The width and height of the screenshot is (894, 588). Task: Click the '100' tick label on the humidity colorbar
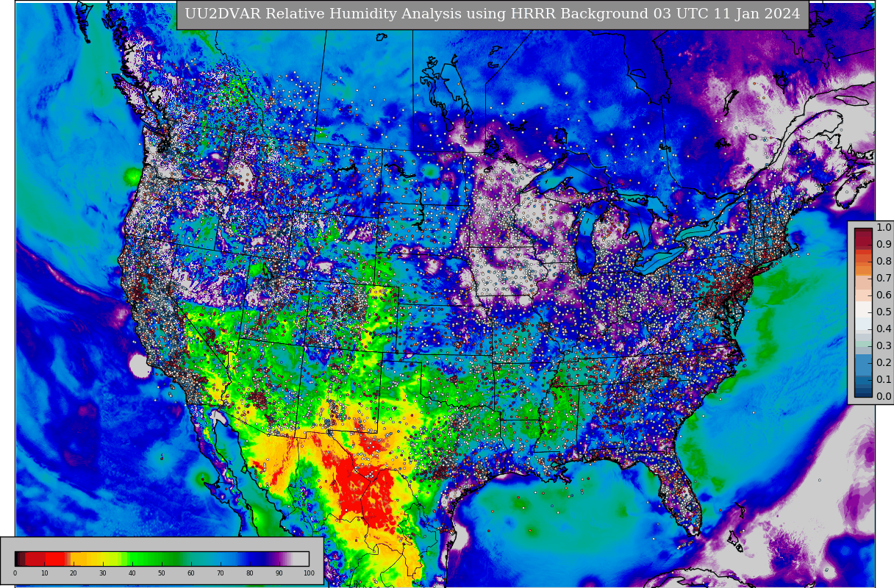tap(309, 573)
